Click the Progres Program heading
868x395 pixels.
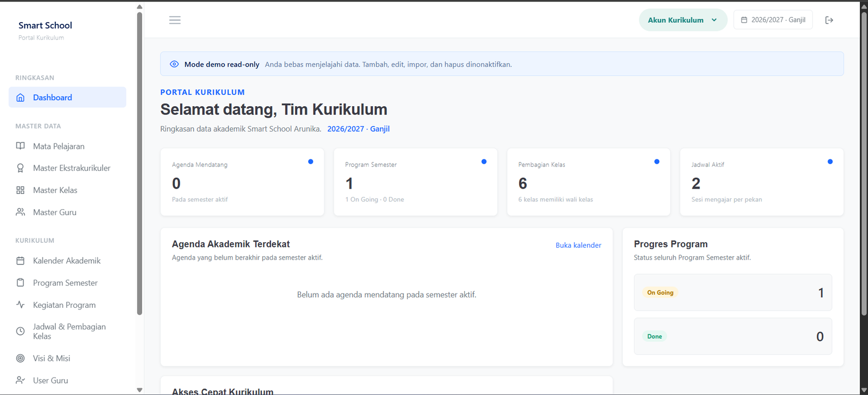(671, 244)
